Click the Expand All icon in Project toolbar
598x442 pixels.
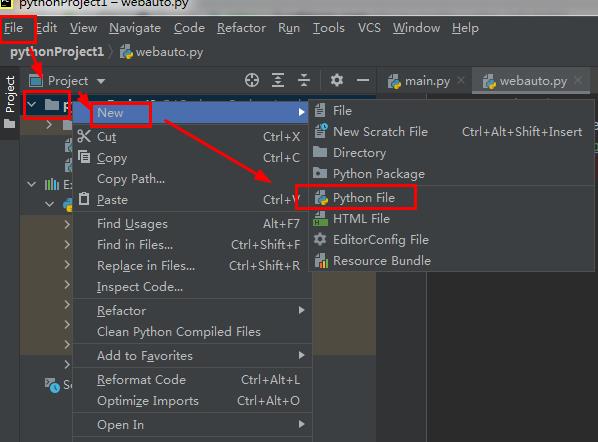(x=278, y=80)
